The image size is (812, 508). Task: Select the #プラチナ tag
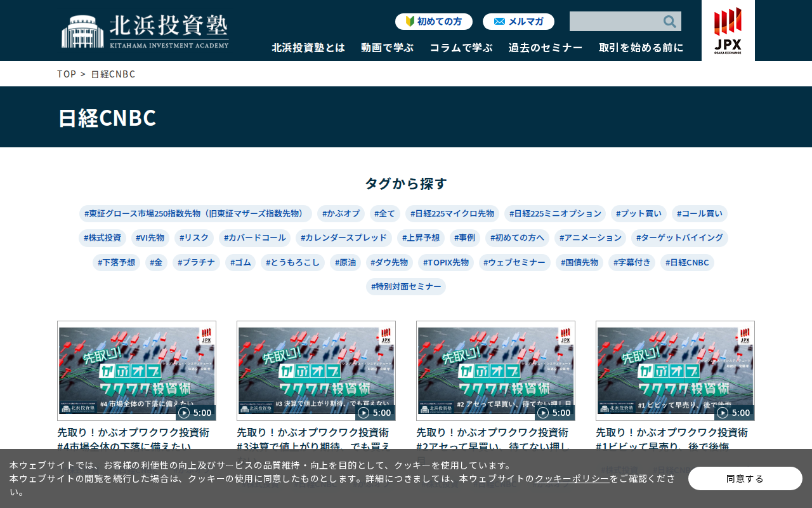pos(197,263)
